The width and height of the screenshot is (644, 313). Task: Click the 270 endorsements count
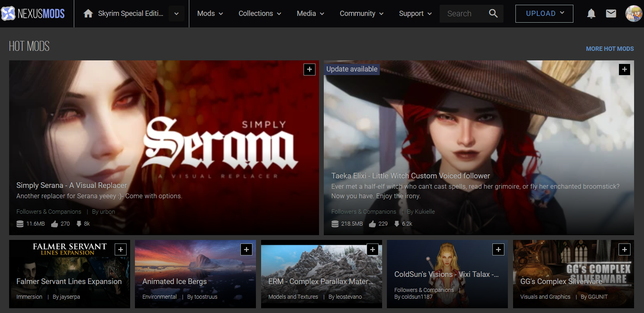[x=65, y=224]
